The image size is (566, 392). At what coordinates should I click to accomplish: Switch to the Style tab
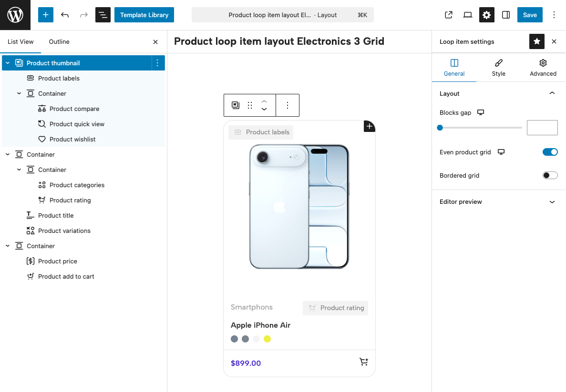pos(498,68)
